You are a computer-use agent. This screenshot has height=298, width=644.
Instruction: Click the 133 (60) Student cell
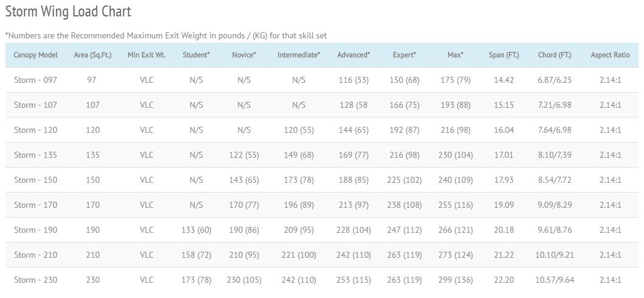pyautogui.click(x=196, y=230)
